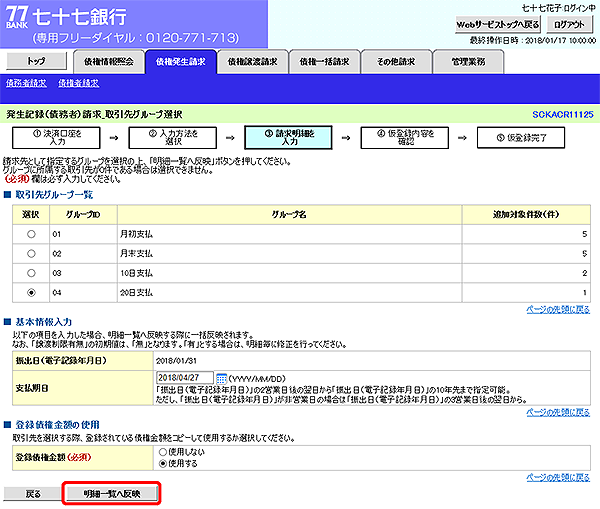600x509 pixels.
Task: Open the calendar picker for 支払期日
Action: (x=222, y=379)
